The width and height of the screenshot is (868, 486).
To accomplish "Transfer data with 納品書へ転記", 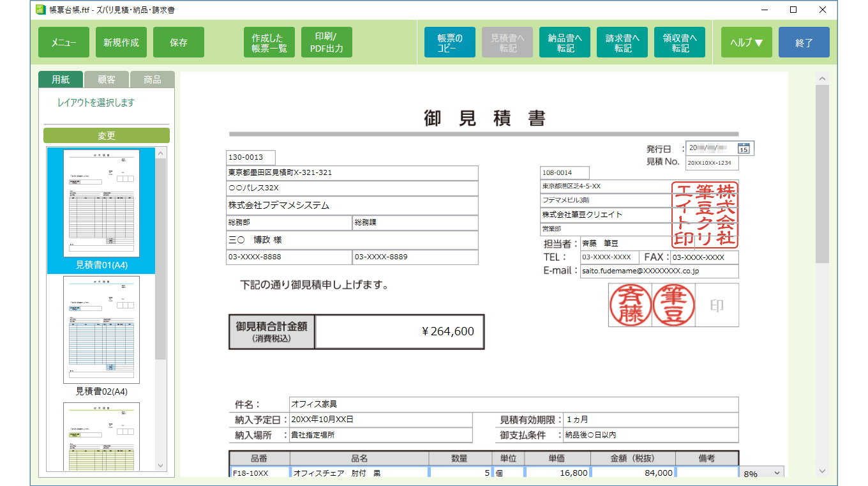I will pos(564,42).
